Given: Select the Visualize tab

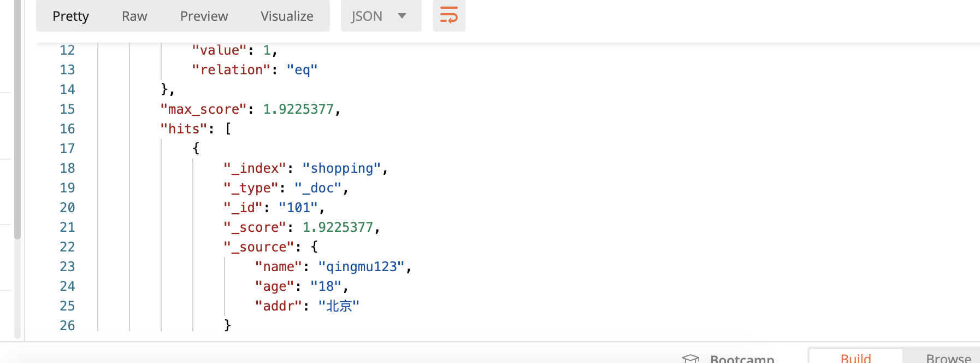Looking at the screenshot, I should (287, 16).
